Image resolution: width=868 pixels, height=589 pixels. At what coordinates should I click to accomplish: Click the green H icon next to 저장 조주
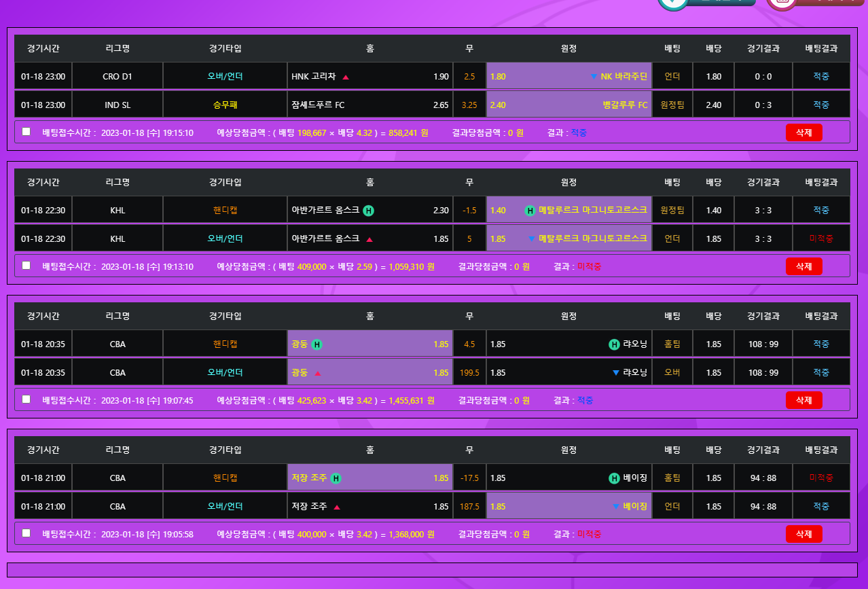(336, 478)
